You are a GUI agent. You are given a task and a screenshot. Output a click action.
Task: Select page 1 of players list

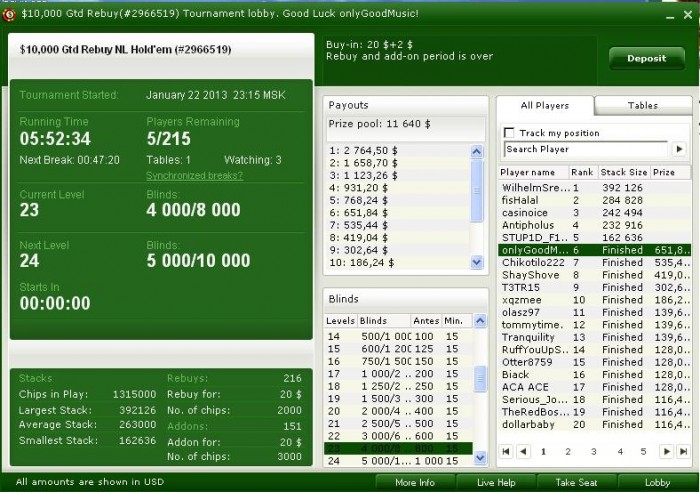543,451
